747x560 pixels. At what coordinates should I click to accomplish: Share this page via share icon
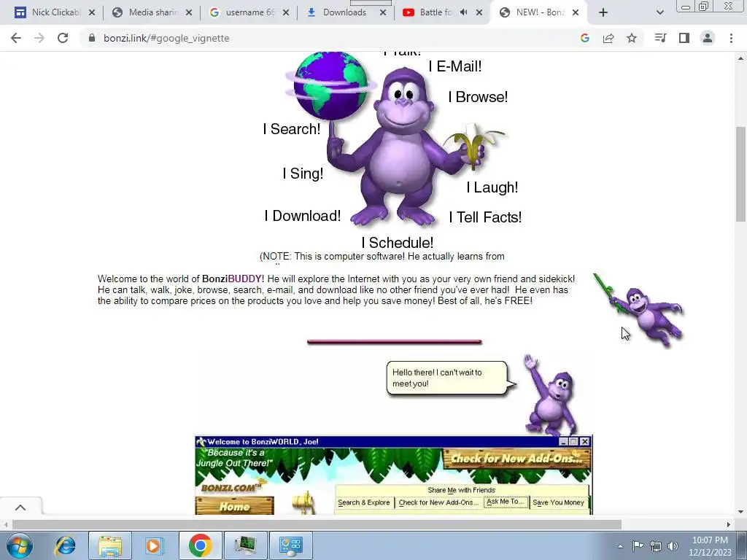point(608,38)
